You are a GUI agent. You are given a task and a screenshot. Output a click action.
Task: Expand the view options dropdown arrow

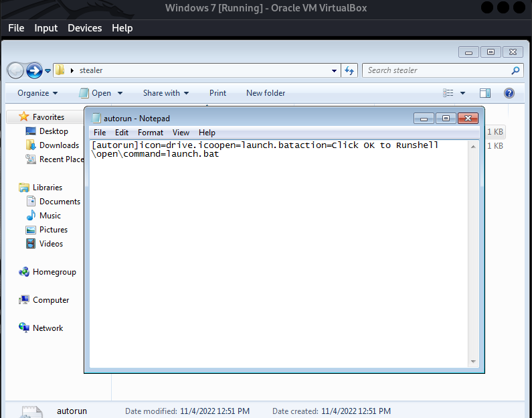(x=462, y=93)
